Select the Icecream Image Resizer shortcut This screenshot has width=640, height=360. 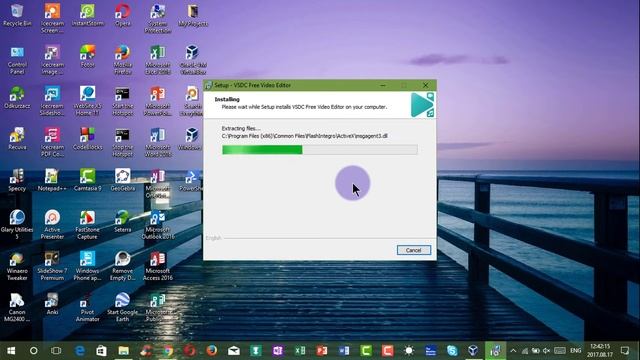pos(52,60)
